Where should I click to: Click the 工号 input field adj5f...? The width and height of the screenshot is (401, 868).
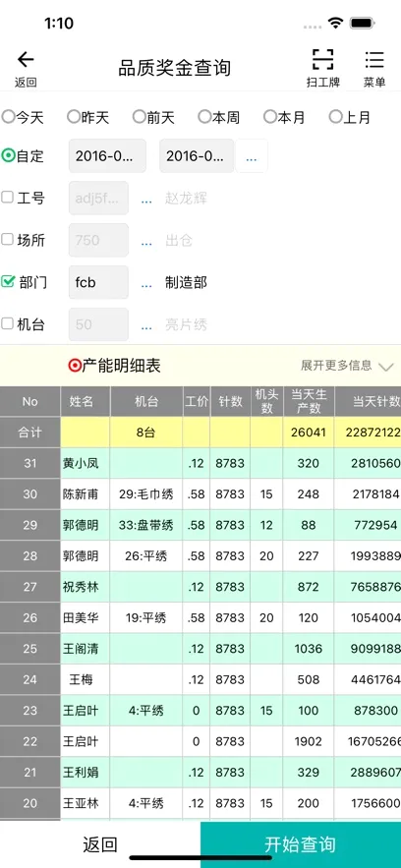[x=98, y=198]
